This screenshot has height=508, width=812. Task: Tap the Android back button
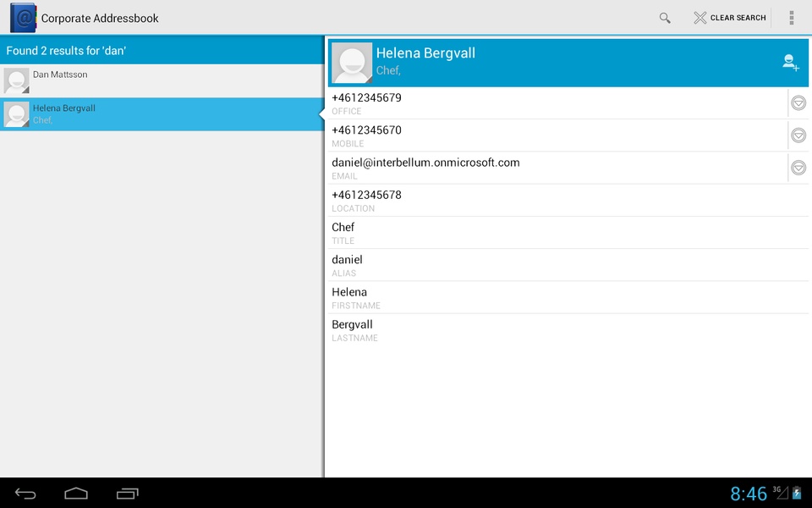[x=25, y=494]
